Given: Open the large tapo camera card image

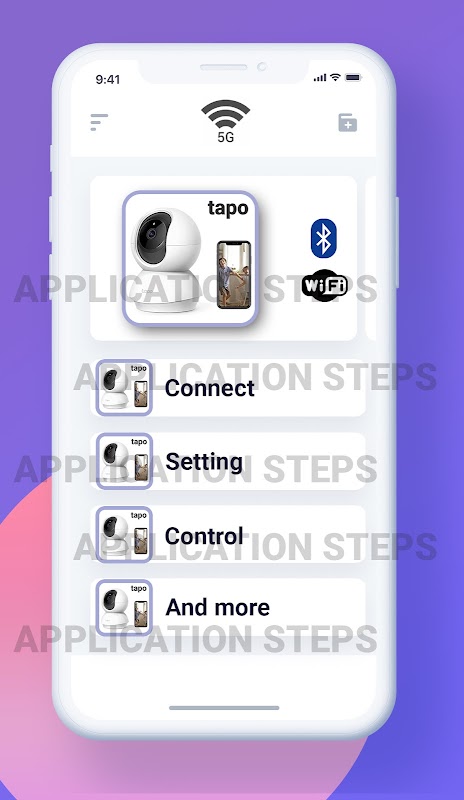Looking at the screenshot, I should point(190,258).
